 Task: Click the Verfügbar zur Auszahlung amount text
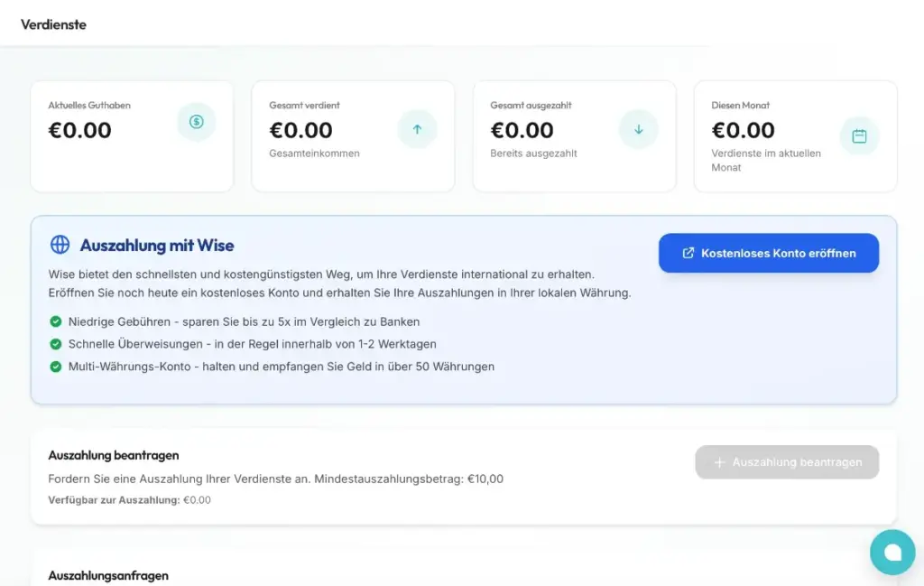pos(197,499)
